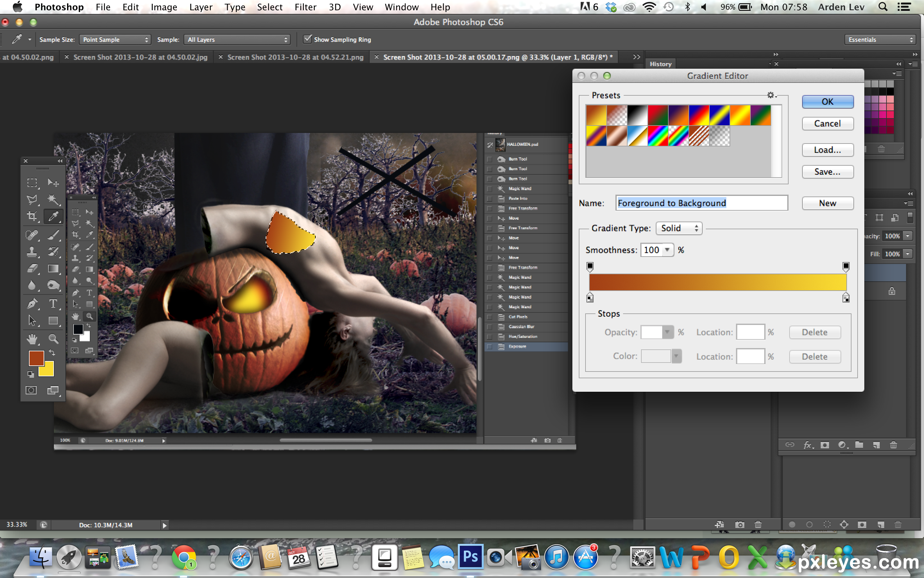
Task: Click Cancel in the Gradient Editor
Action: click(x=827, y=124)
